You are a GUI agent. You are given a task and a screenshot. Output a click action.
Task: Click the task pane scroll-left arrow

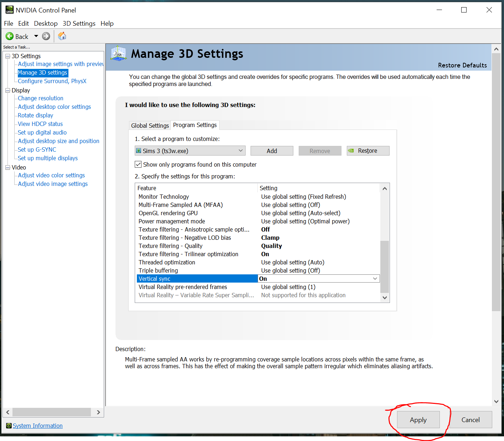tap(8, 412)
